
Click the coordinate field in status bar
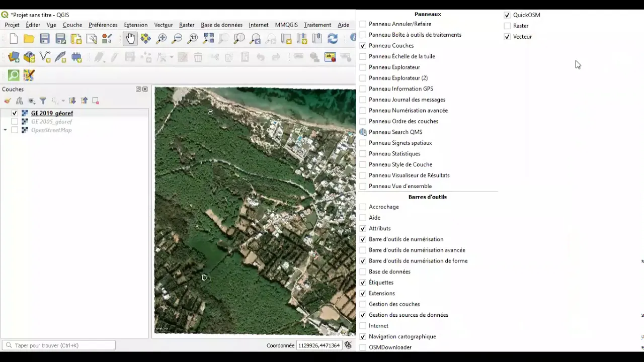pos(319,345)
